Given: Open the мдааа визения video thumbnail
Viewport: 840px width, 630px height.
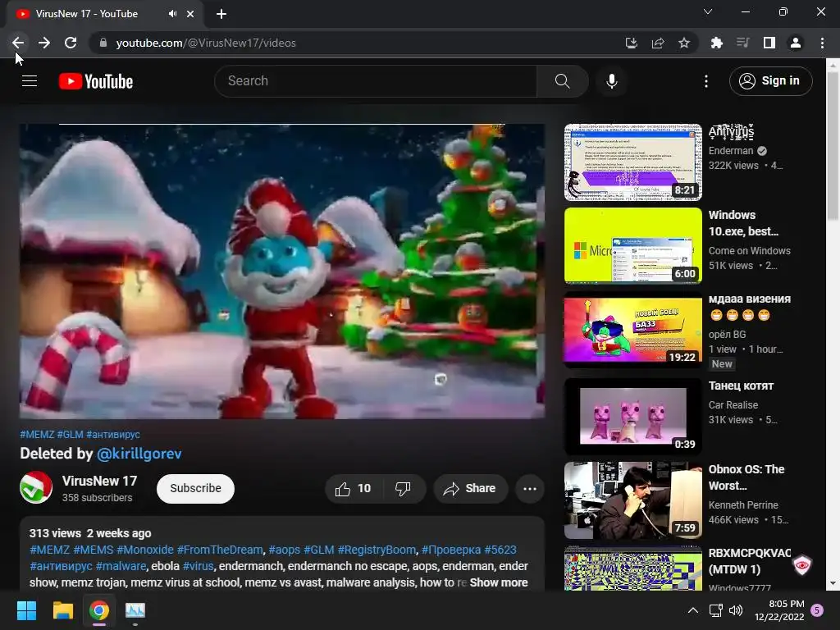Looking at the screenshot, I should coord(633,330).
